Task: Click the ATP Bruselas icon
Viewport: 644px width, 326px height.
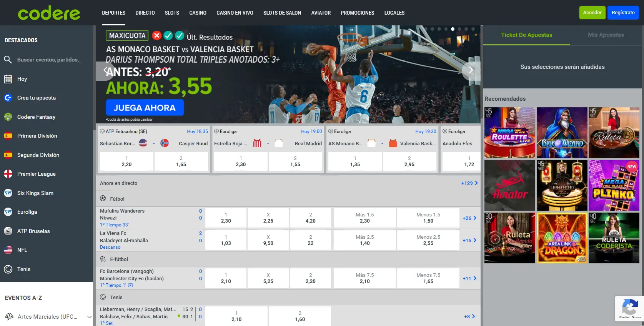Action: pyautogui.click(x=8, y=231)
